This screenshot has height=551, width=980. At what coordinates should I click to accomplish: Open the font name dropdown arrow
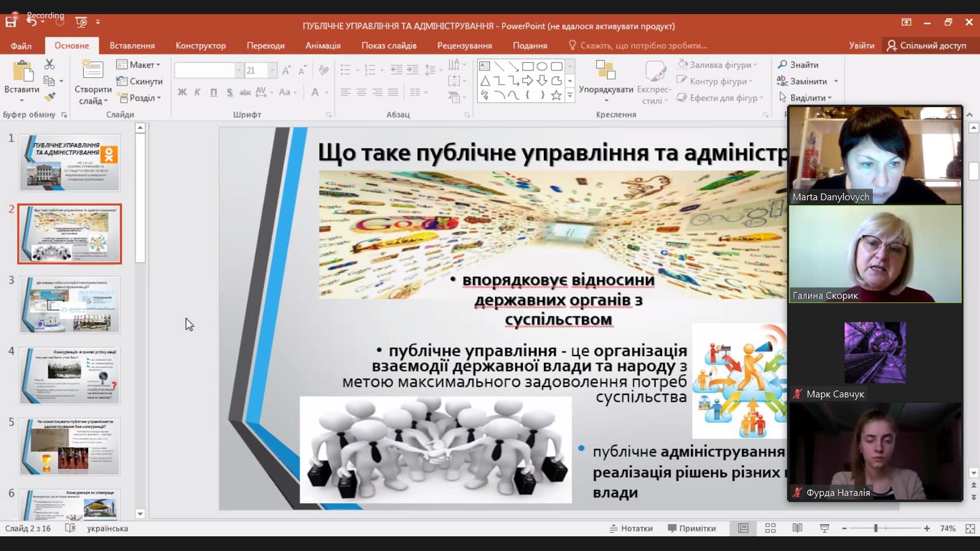[x=239, y=70]
